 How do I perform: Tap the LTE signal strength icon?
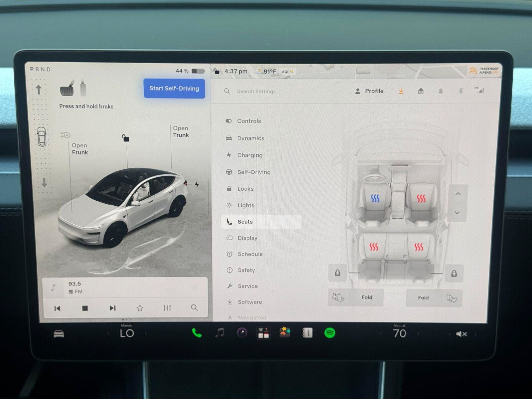coord(479,90)
